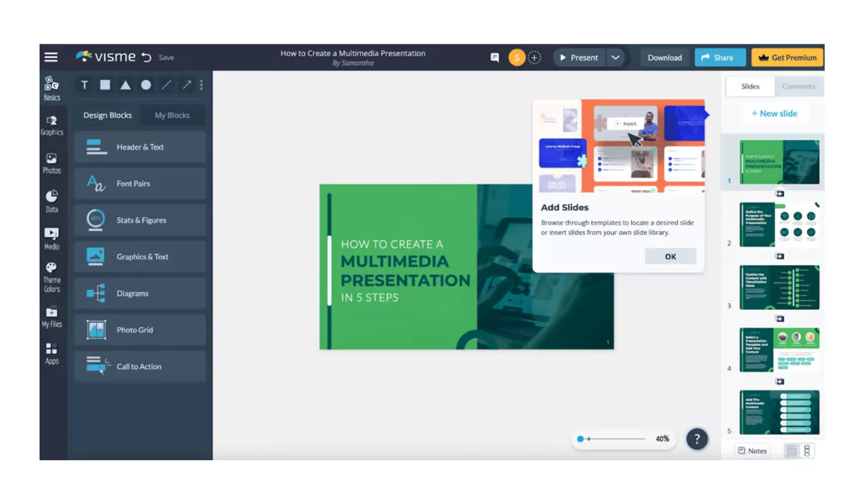Select the Text tool in the toolbar
The height and width of the screenshot is (504, 864).
point(84,85)
